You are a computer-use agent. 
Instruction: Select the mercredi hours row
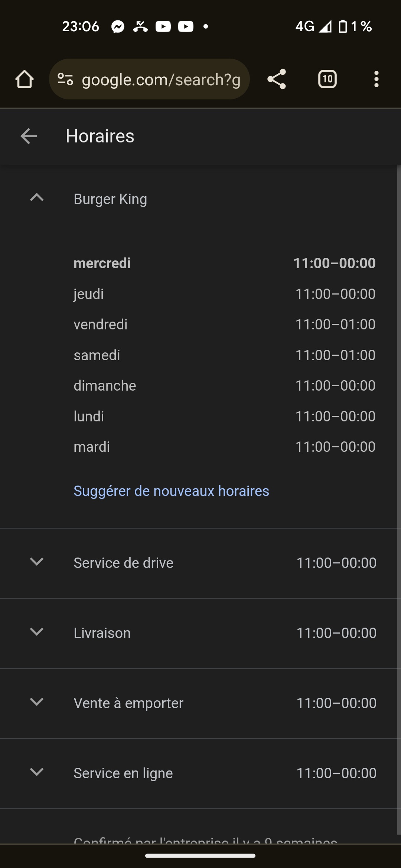(224, 263)
